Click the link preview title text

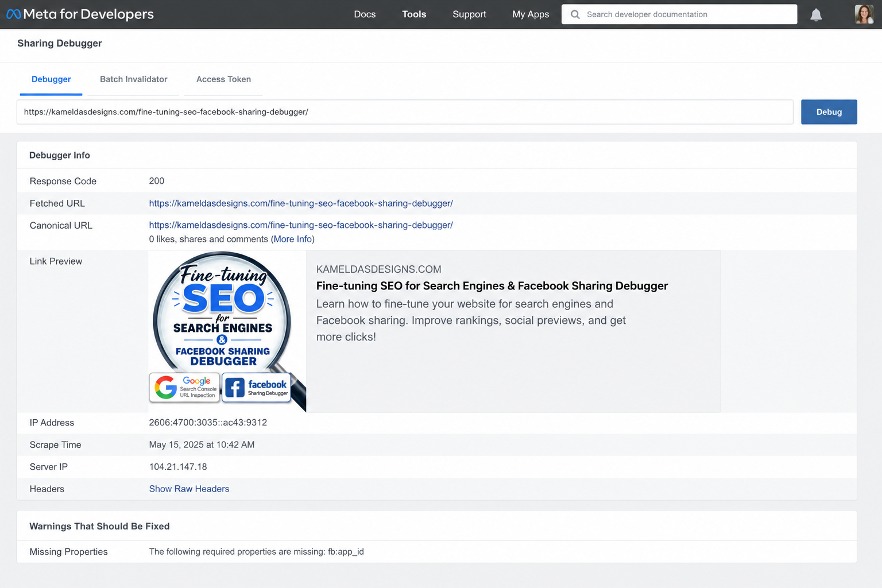[x=492, y=286]
